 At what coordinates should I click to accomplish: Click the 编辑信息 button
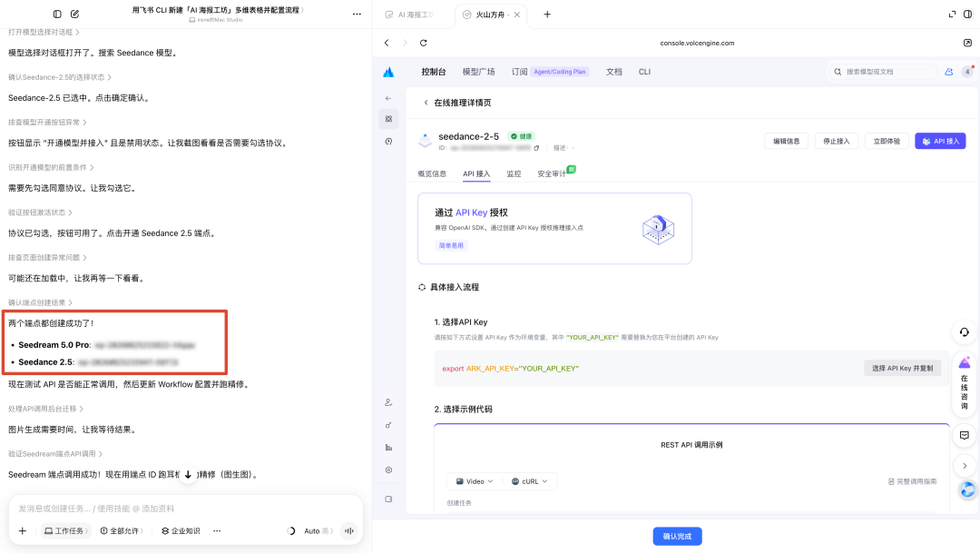(x=786, y=142)
